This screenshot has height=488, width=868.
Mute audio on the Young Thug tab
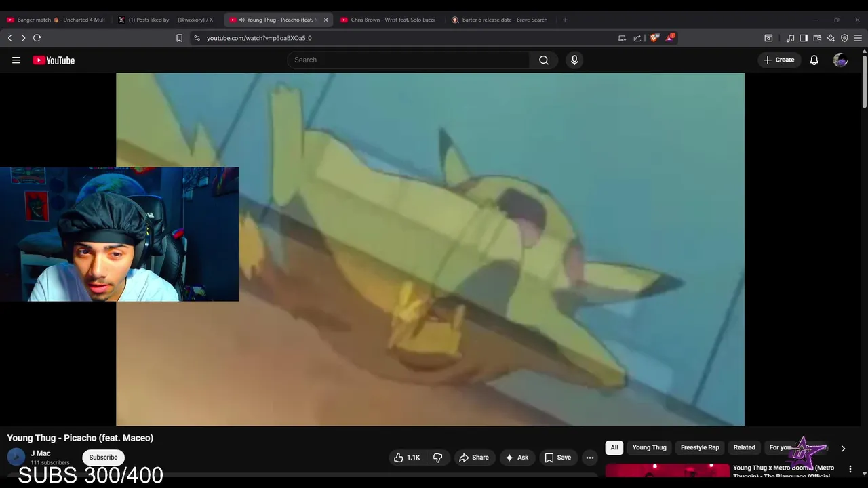coord(241,20)
